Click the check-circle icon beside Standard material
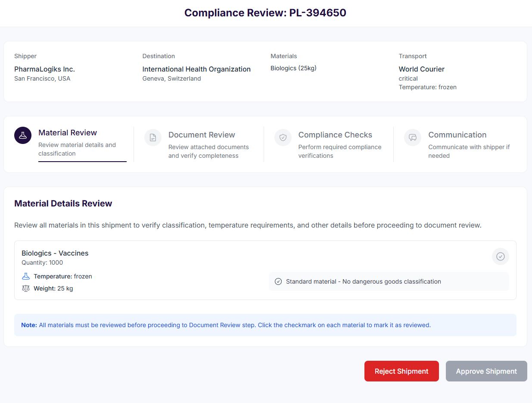The width and height of the screenshot is (532, 403). (x=278, y=281)
